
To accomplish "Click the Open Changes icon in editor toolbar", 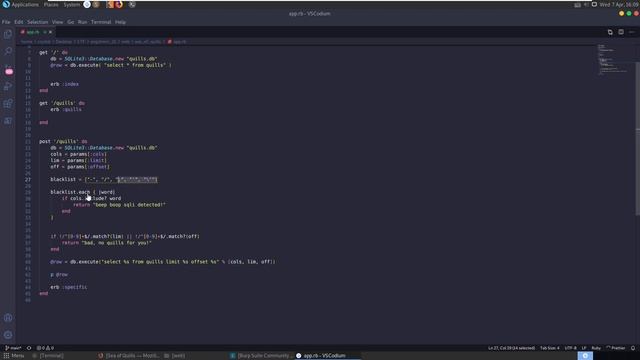I will [610, 32].
